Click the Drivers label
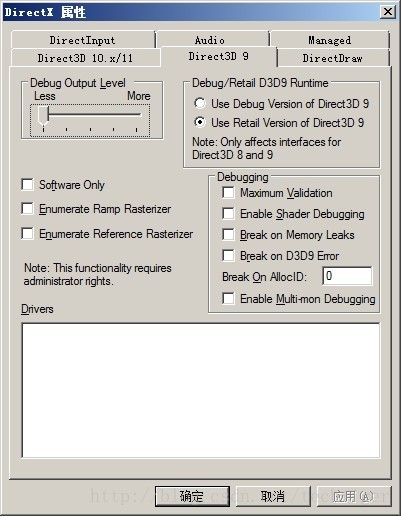Screen dimensions: 401x516 point(37,309)
